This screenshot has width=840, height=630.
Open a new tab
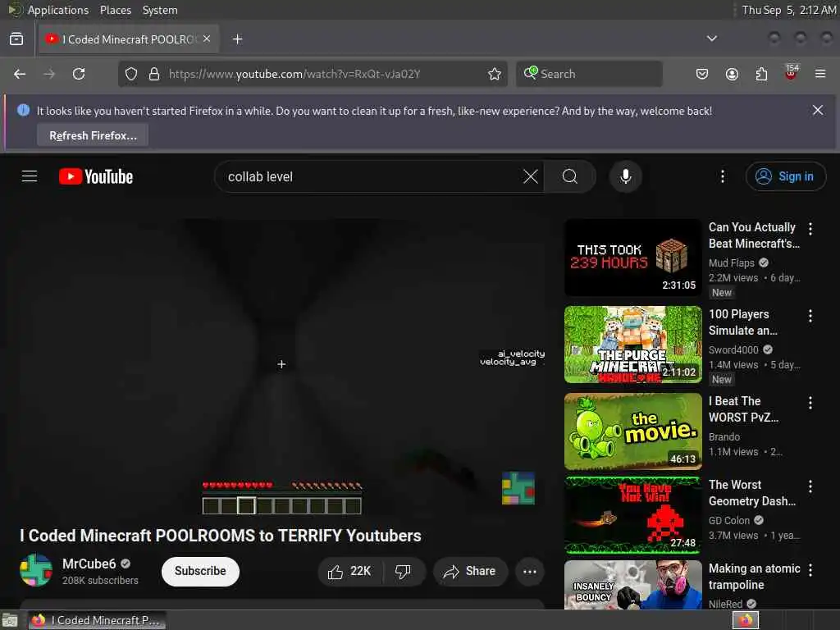[237, 39]
